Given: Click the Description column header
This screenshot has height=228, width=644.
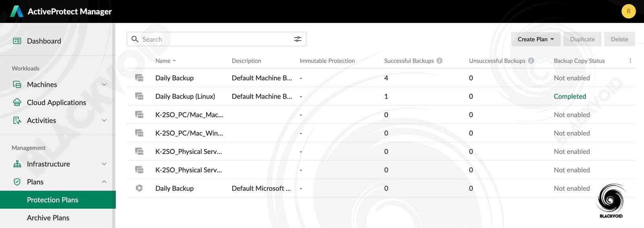Looking at the screenshot, I should tap(246, 61).
